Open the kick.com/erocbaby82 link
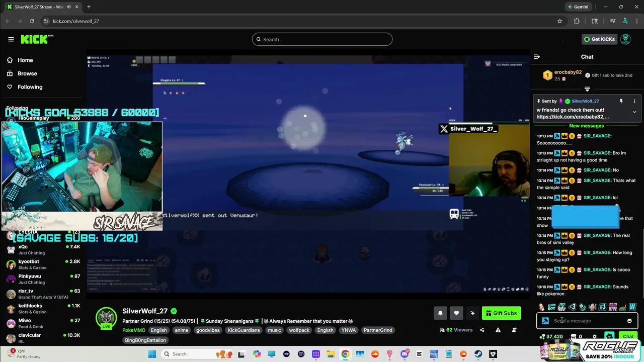 (573, 117)
